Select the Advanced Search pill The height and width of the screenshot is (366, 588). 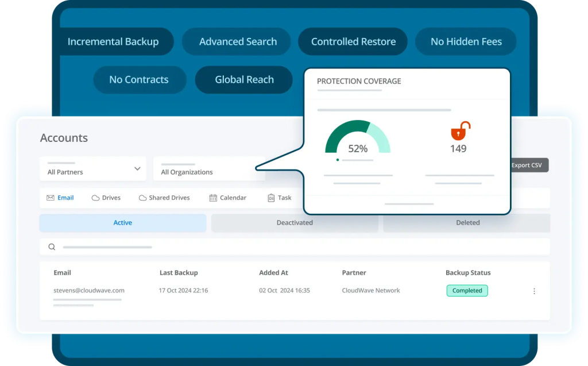238,42
